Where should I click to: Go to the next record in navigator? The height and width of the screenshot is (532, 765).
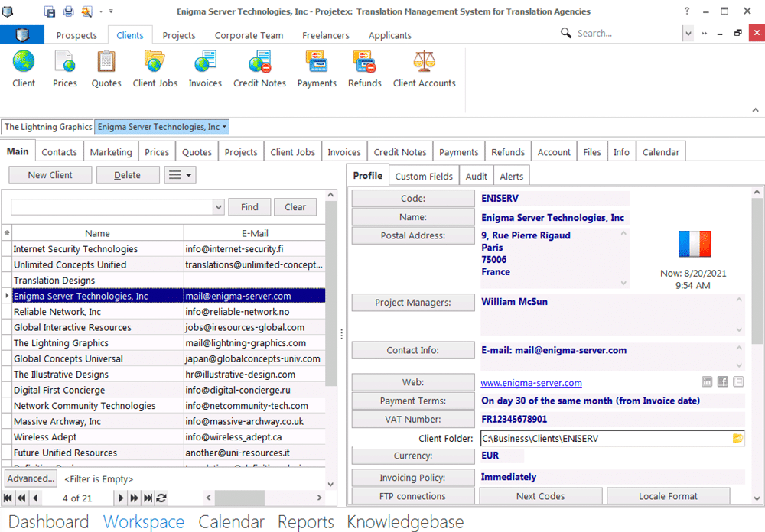click(121, 498)
